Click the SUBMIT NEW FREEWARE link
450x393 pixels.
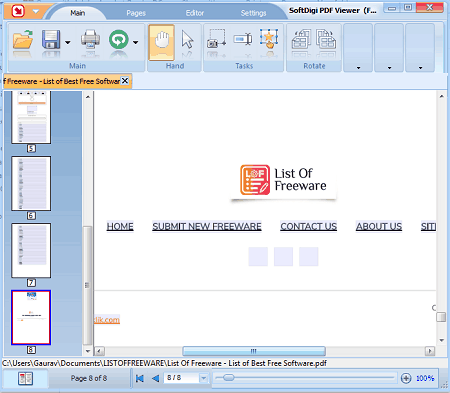(x=207, y=226)
